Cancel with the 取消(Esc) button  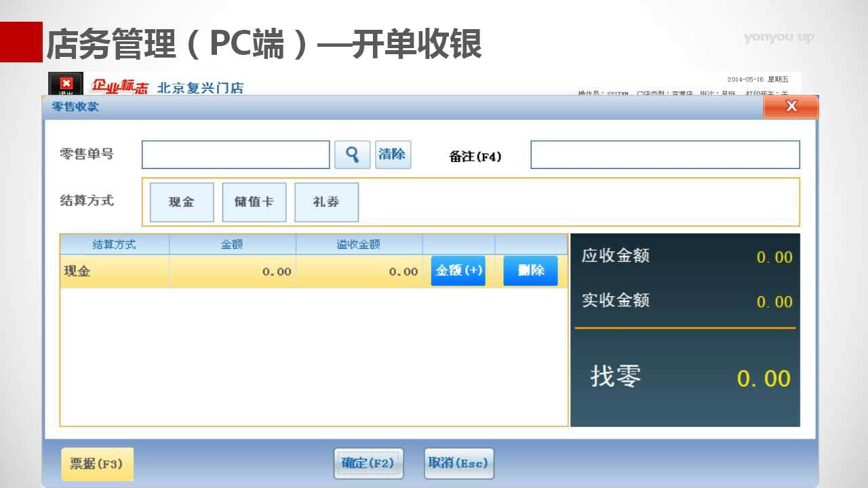458,464
